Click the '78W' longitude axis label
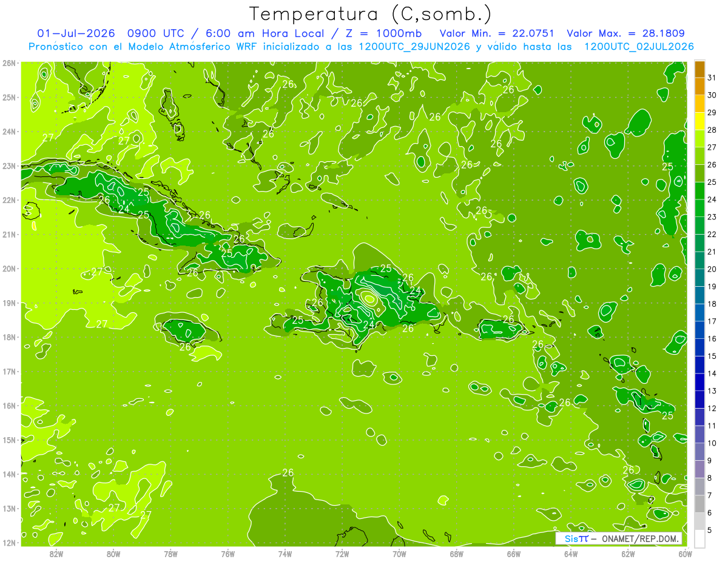The height and width of the screenshot is (562, 728). [x=170, y=554]
